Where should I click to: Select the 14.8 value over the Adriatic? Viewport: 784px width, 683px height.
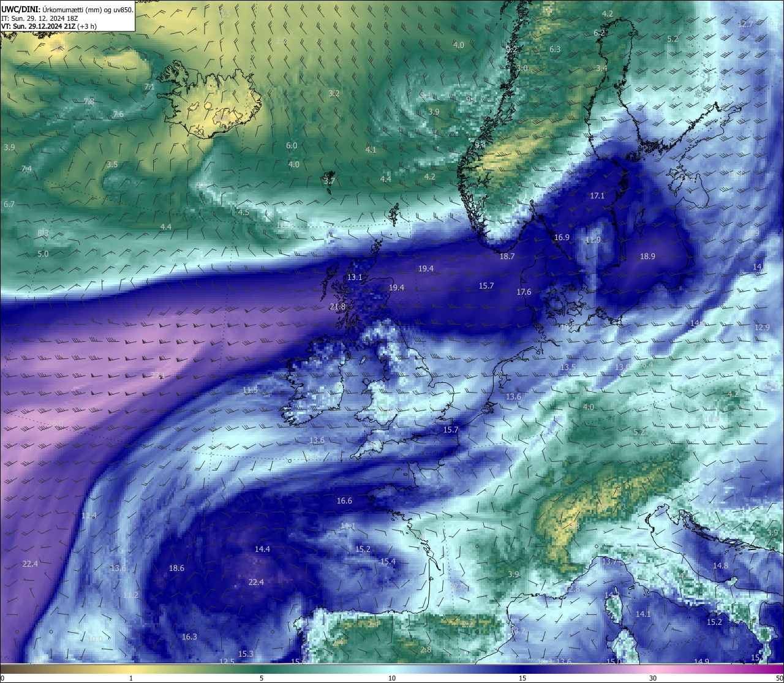(x=720, y=566)
